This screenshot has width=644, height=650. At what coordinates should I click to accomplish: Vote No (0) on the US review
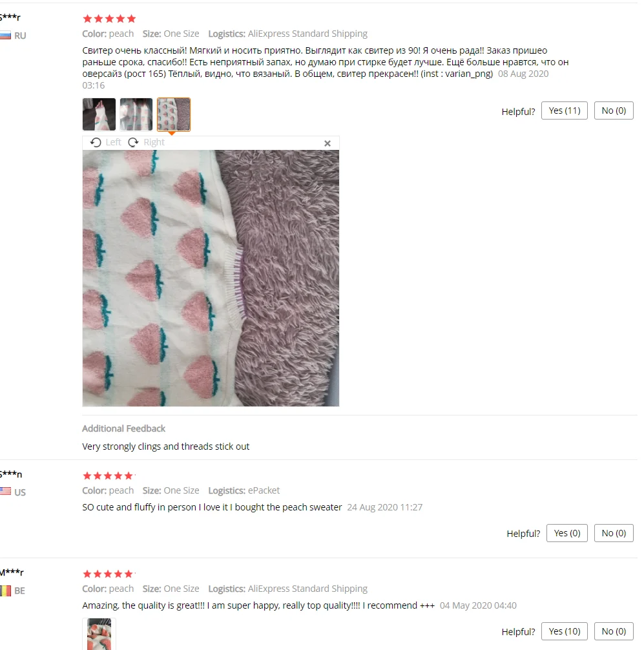614,533
